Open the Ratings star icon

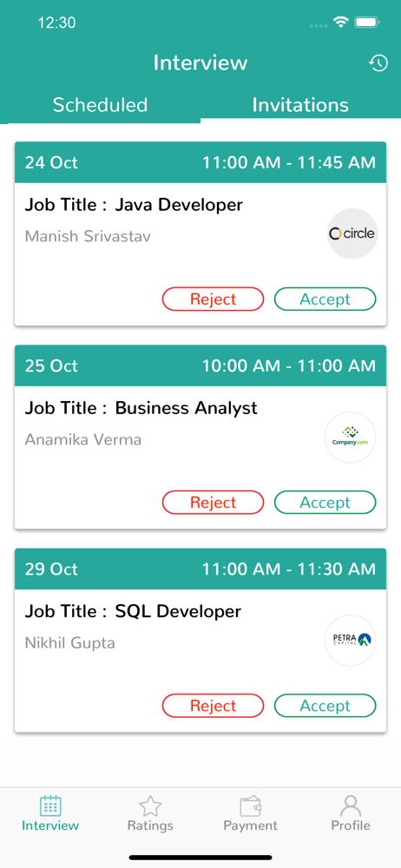click(150, 806)
